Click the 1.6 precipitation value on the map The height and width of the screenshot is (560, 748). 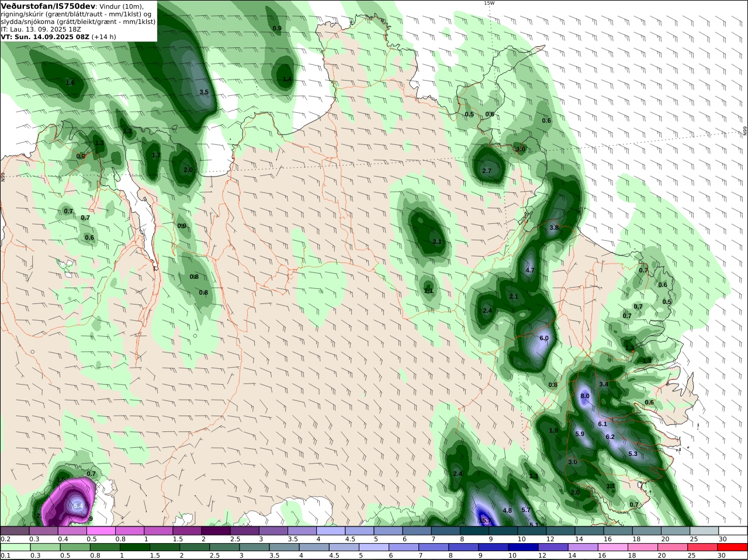click(70, 83)
